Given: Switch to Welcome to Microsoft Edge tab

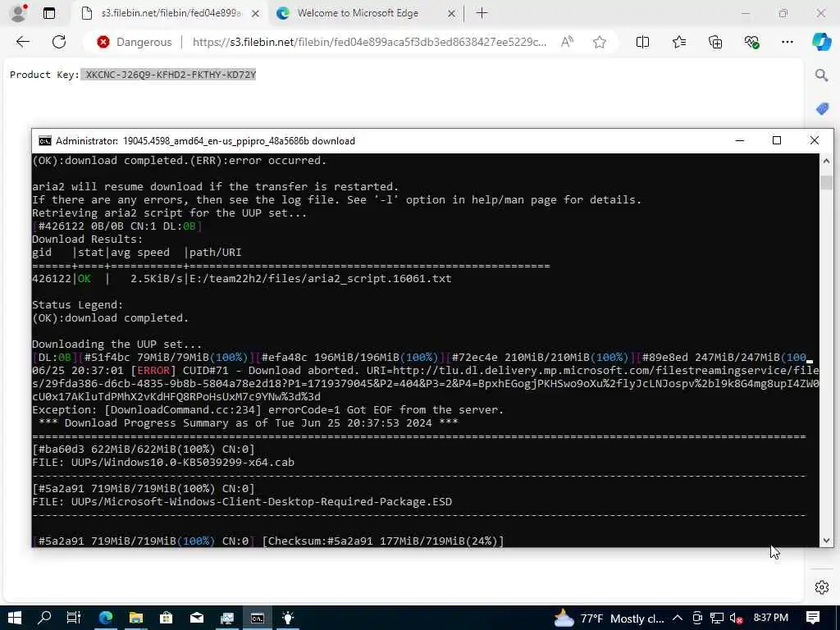Looking at the screenshot, I should click(x=358, y=13).
